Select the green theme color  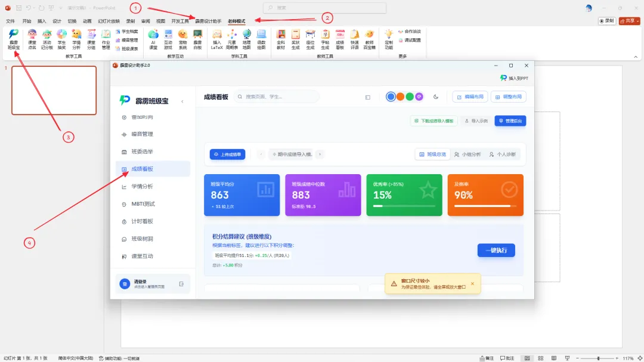[x=410, y=97]
